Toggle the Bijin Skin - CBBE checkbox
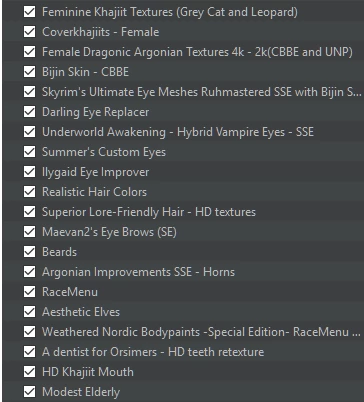 click(x=29, y=72)
